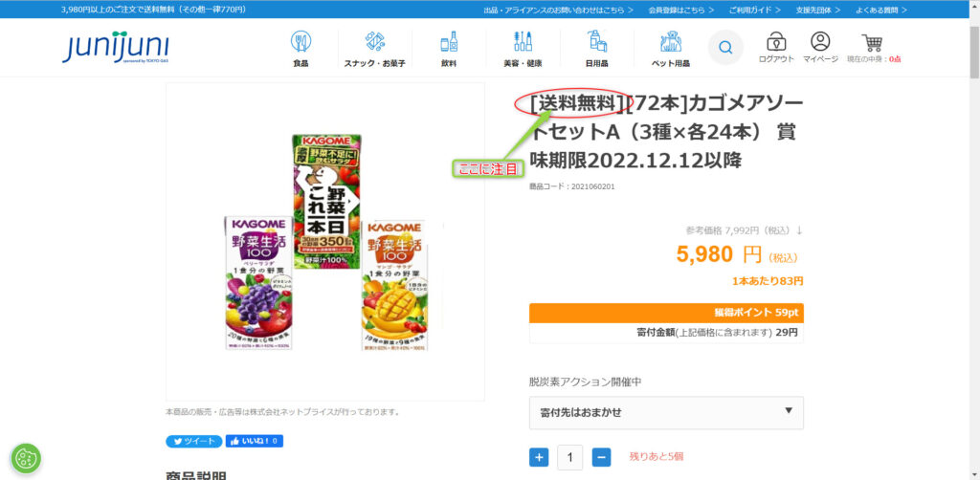Click the いいね! like button
Image resolution: width=980 pixels, height=480 pixels.
coord(255,442)
